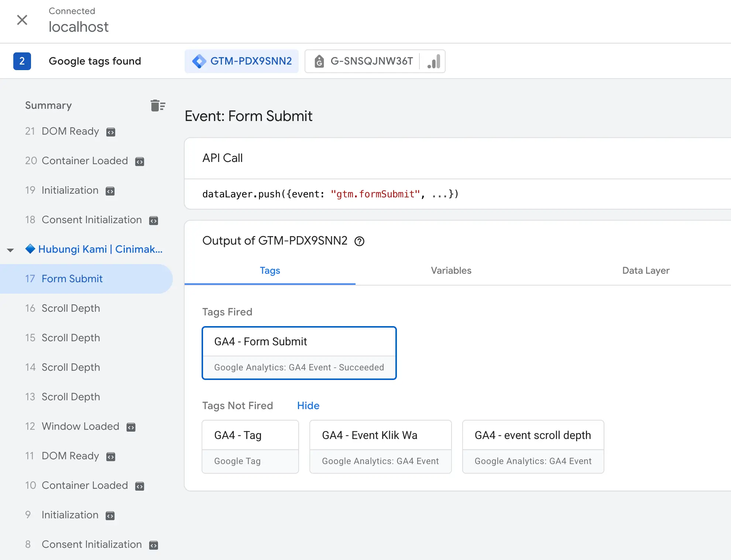This screenshot has height=560, width=731.
Task: Collapse the Hubungi Kami page group arrow
Action: point(10,250)
